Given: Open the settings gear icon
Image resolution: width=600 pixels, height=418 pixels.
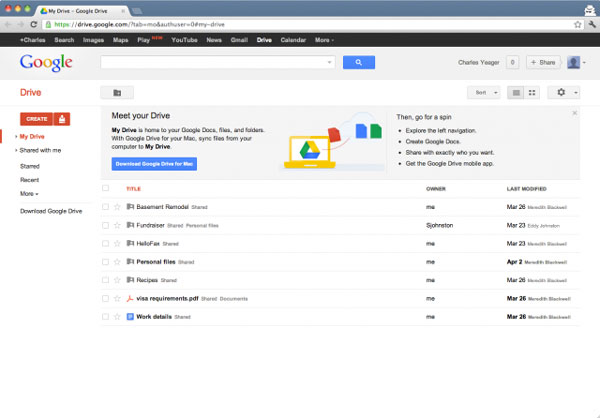Looking at the screenshot, I should (x=561, y=92).
